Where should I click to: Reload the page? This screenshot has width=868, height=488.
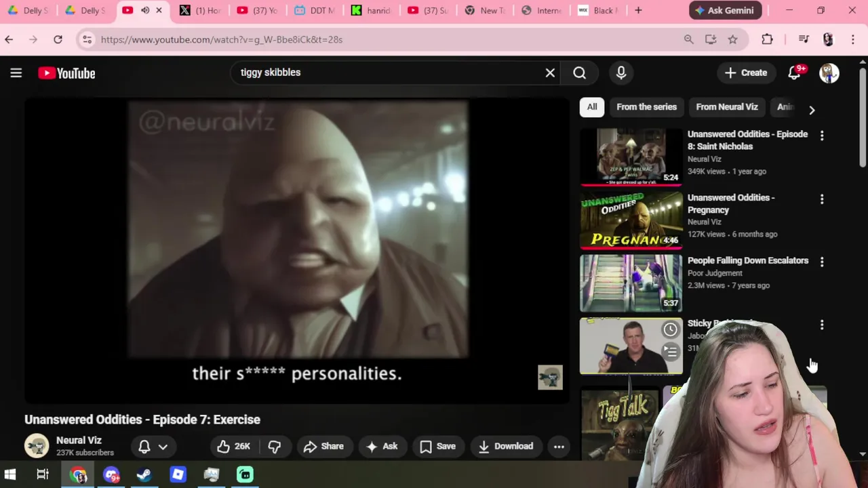coord(58,39)
